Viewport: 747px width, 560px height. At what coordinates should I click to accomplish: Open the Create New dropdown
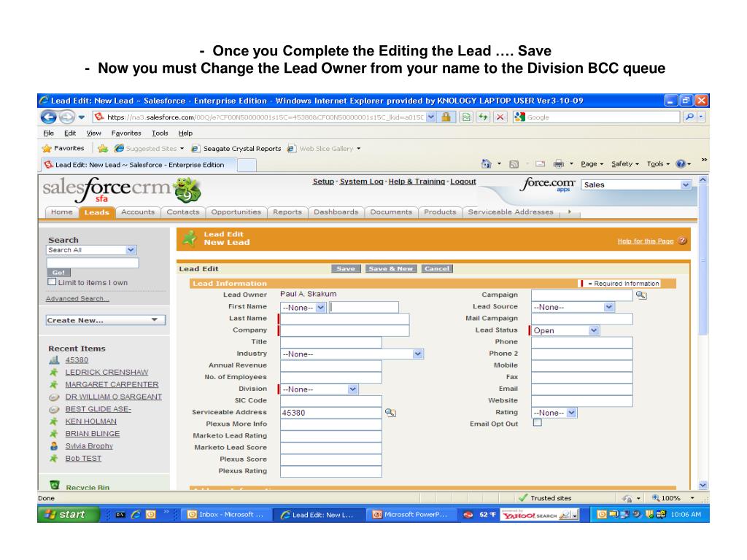106,320
